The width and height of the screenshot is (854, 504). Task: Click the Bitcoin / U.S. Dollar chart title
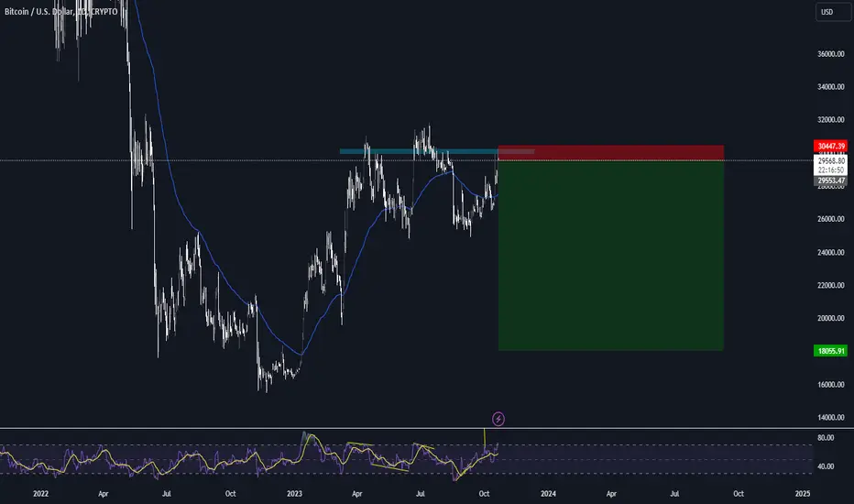pyautogui.click(x=61, y=11)
